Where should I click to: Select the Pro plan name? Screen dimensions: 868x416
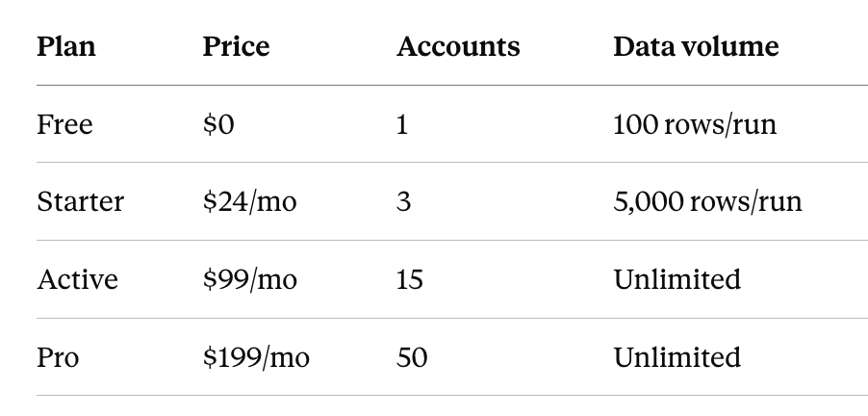coord(58,357)
